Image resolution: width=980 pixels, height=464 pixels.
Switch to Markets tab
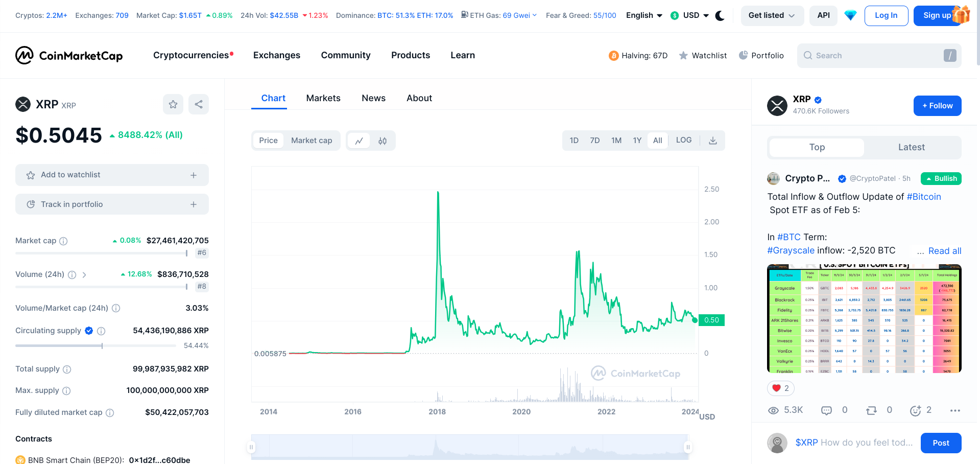[323, 98]
